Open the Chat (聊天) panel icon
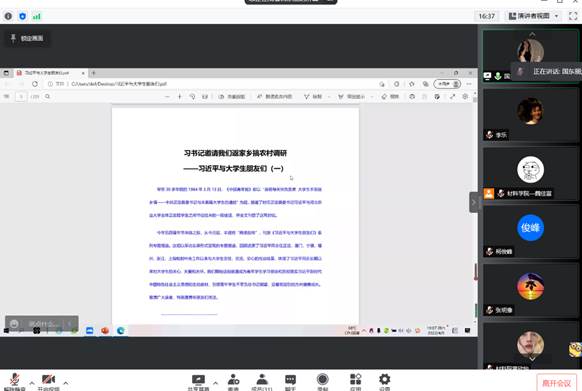 coord(290,382)
